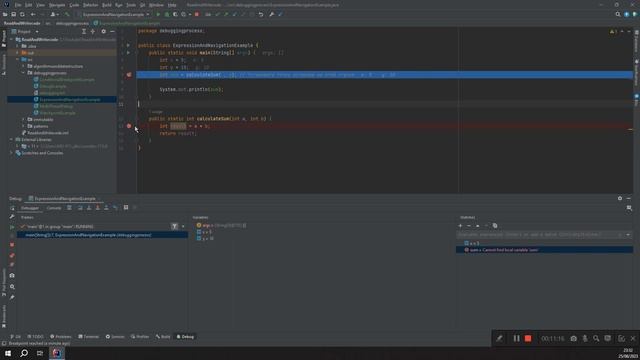Toggle the breakpoint on the calculateSum call line
The image size is (640, 360).
[x=129, y=75]
